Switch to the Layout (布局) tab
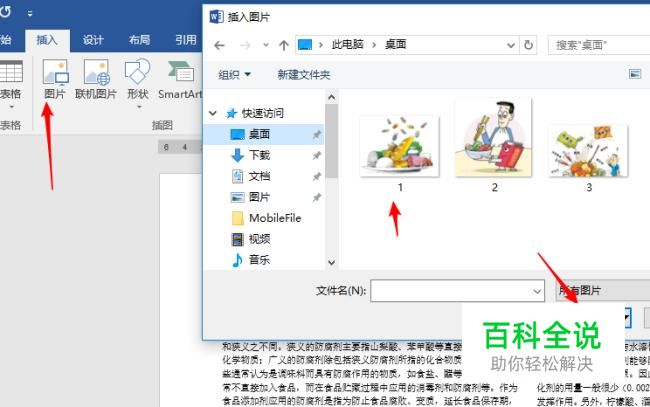Screen dimensions: 650x407 coord(139,40)
